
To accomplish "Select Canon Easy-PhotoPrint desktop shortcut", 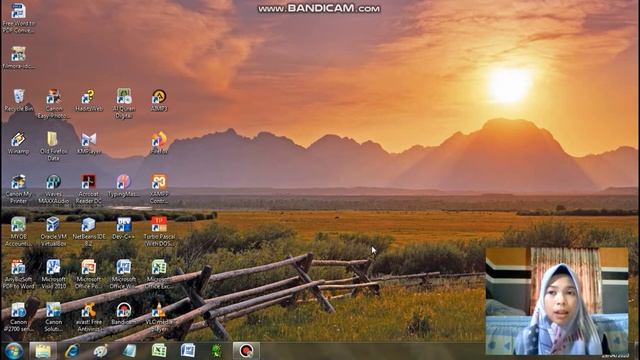I will tap(53, 104).
